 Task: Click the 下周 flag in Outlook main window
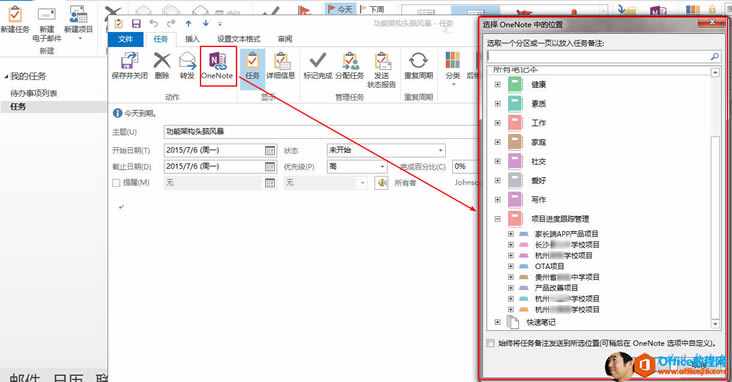click(x=372, y=9)
